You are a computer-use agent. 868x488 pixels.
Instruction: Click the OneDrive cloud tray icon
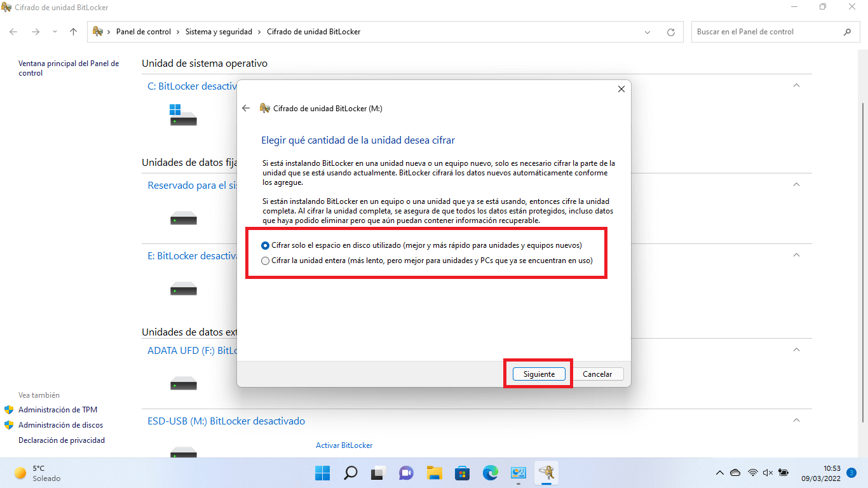click(x=735, y=473)
